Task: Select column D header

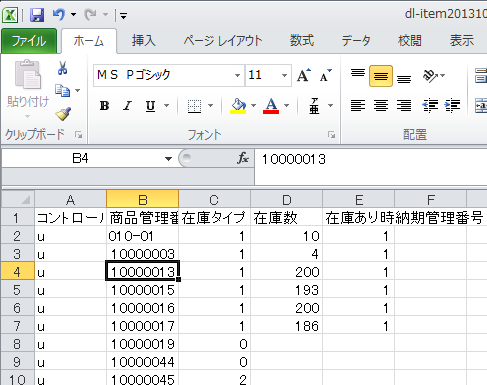Action: point(286,199)
